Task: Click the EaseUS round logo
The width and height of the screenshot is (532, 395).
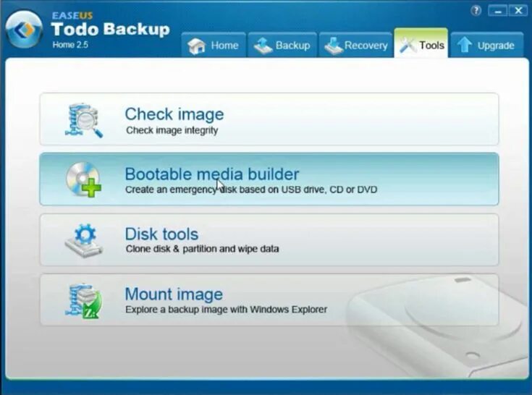Action: tap(25, 29)
